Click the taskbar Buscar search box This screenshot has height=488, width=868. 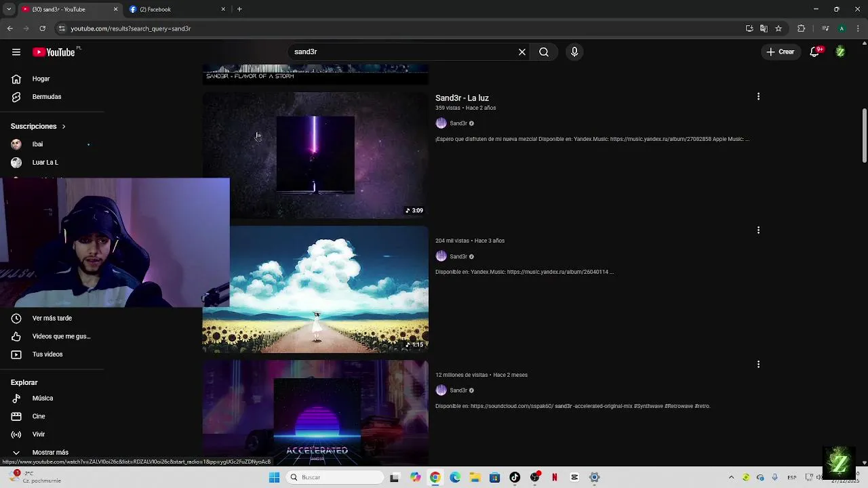(335, 477)
